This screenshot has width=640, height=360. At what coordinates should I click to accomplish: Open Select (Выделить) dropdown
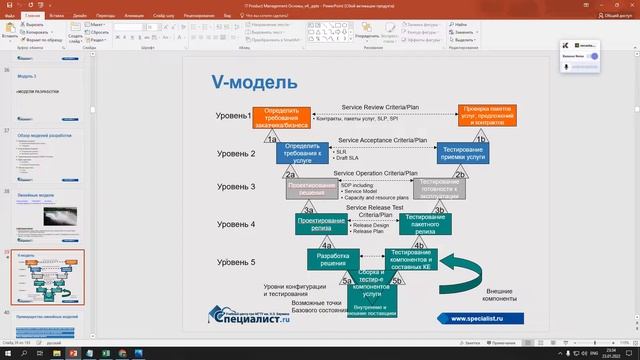[x=462, y=40]
